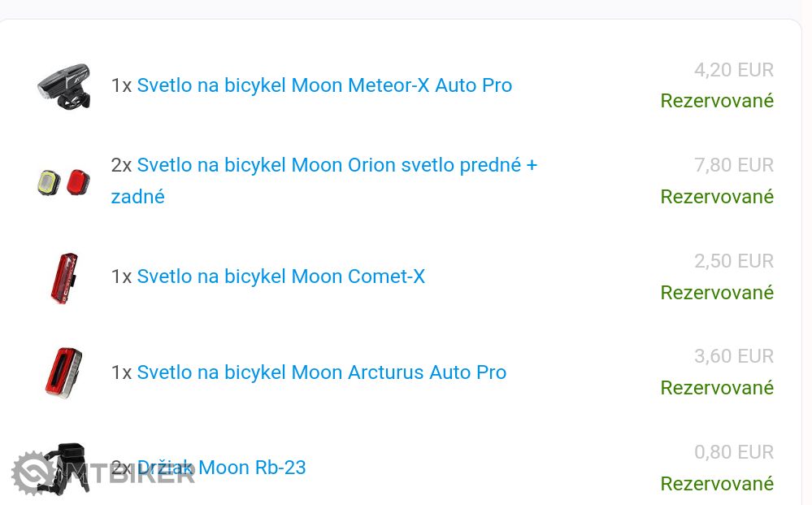Click the 4,20 EUR price
Viewport: 812px width, 505px height.
pos(733,70)
